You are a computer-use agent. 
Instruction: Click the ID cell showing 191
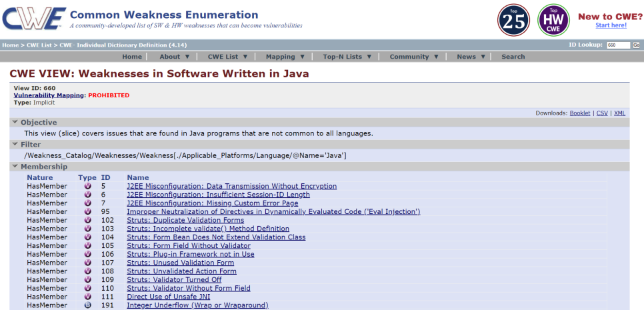(106, 305)
